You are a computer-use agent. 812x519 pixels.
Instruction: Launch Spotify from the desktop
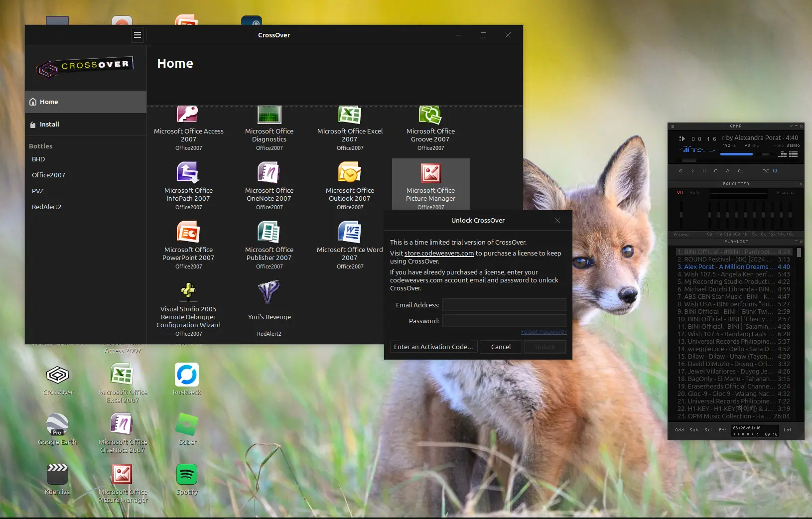click(187, 479)
